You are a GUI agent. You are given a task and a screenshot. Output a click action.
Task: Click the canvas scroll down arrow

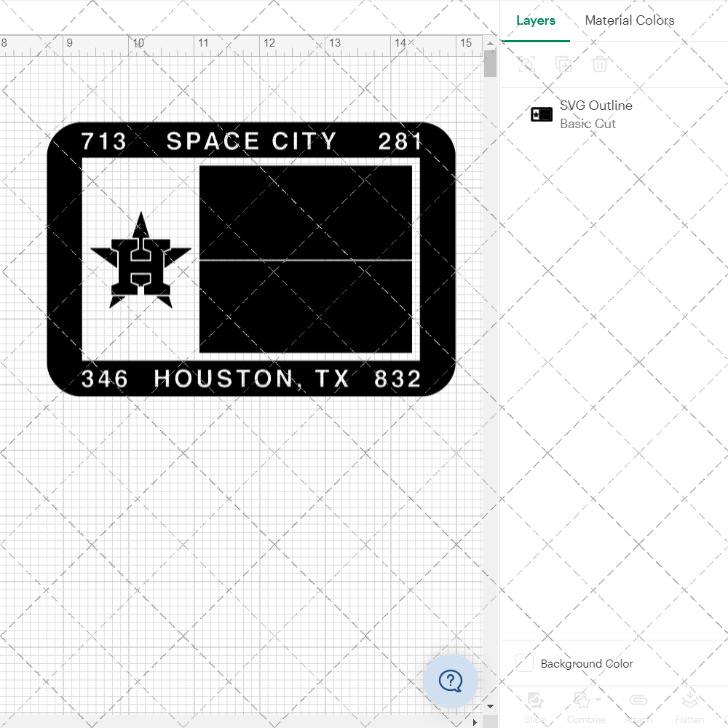490,707
